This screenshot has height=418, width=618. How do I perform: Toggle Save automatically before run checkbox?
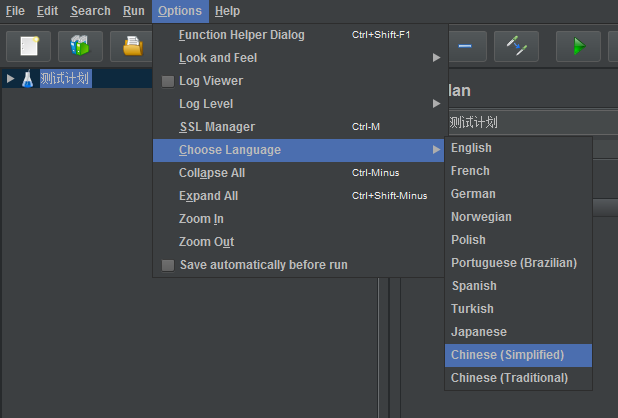(168, 265)
